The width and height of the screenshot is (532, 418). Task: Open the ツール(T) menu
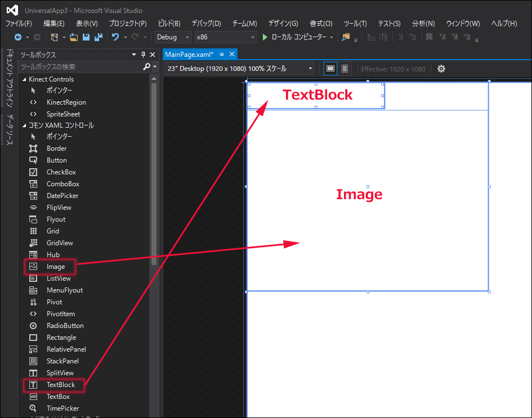coord(355,24)
